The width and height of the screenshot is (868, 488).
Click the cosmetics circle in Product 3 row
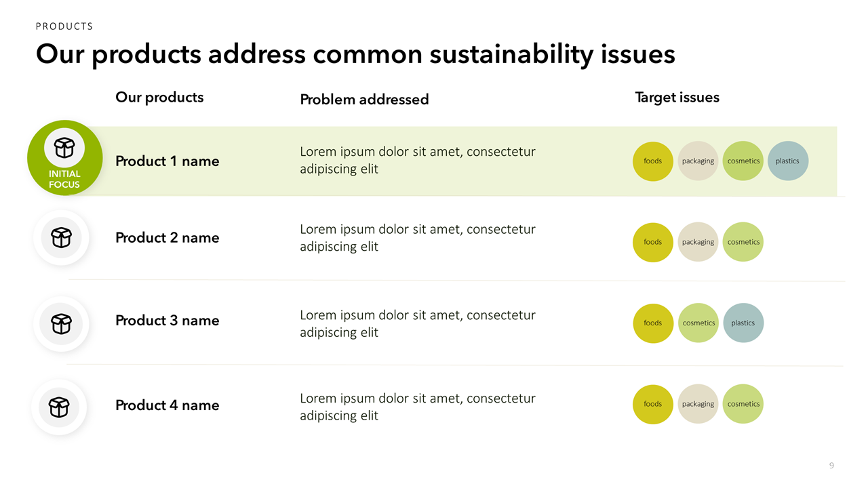[698, 323]
